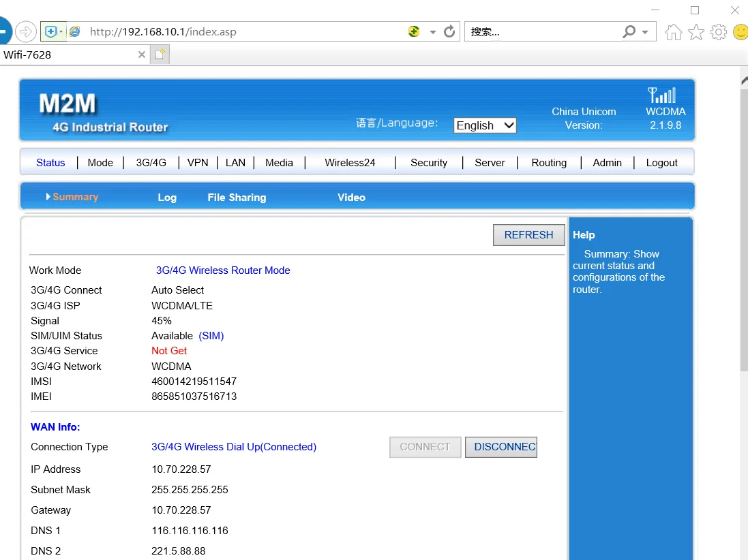Click Logout in the navigation bar
Image resolution: width=748 pixels, height=560 pixels.
point(661,163)
